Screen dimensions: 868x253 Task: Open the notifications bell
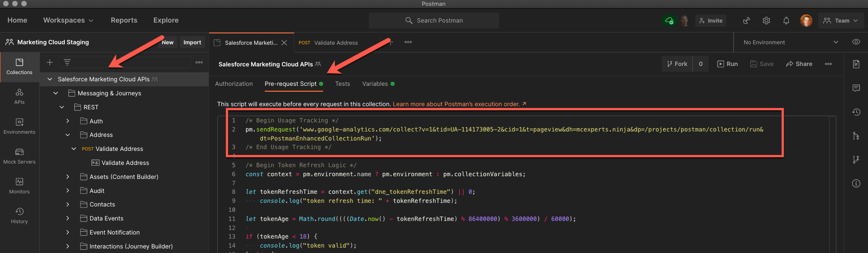coord(786,20)
